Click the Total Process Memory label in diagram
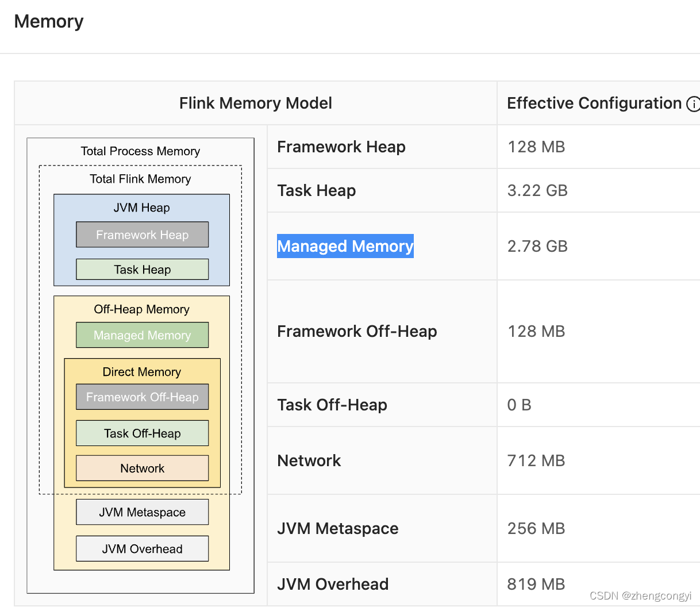700x607 pixels. pyautogui.click(x=140, y=151)
